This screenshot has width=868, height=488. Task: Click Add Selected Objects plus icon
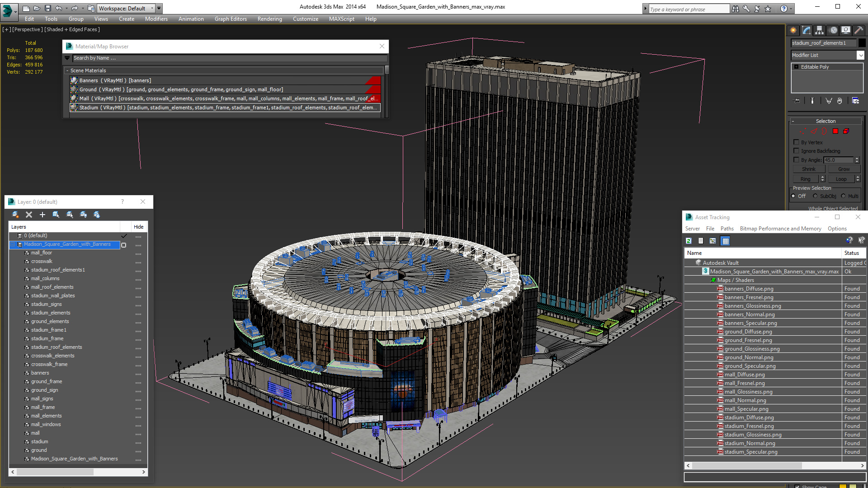[x=42, y=215]
